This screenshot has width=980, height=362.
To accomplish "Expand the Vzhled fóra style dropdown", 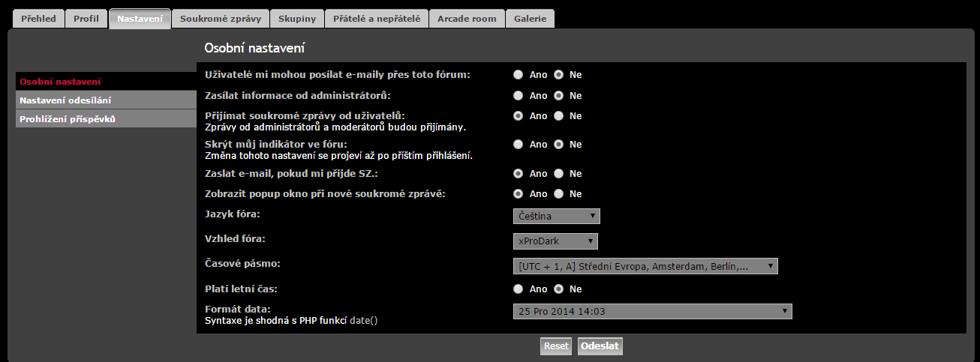I will 555,241.
